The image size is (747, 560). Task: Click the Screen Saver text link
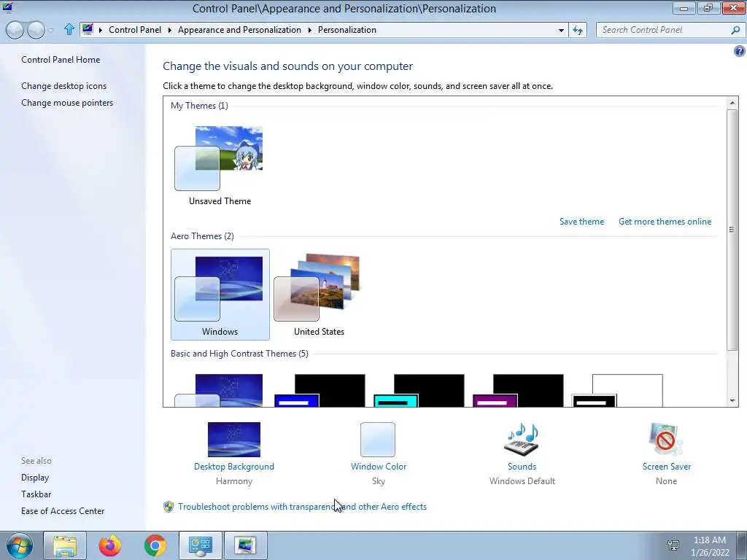667,467
